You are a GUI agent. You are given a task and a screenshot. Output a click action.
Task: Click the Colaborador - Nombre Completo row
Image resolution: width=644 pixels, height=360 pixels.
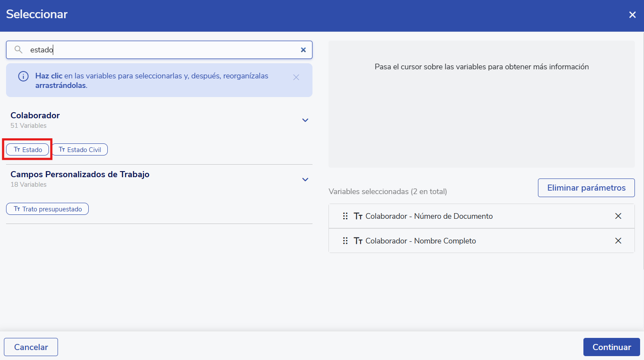point(476,241)
